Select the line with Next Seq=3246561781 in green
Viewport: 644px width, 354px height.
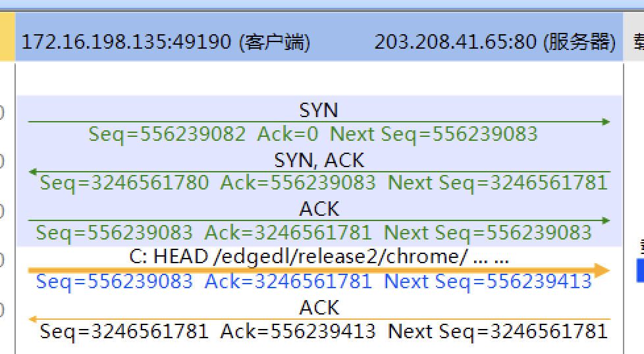[x=323, y=183]
